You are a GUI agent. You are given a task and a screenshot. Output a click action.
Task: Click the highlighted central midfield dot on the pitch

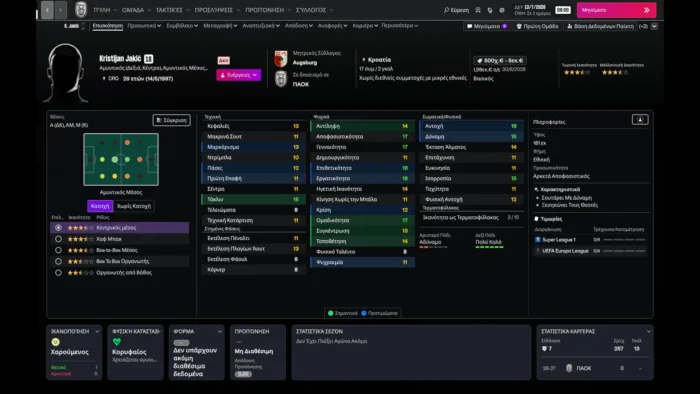[x=115, y=159]
